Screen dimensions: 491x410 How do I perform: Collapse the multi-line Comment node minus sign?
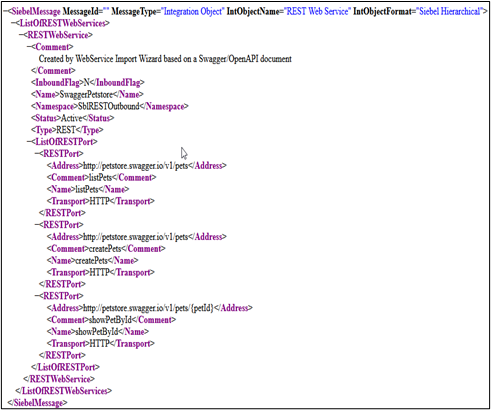coord(29,47)
